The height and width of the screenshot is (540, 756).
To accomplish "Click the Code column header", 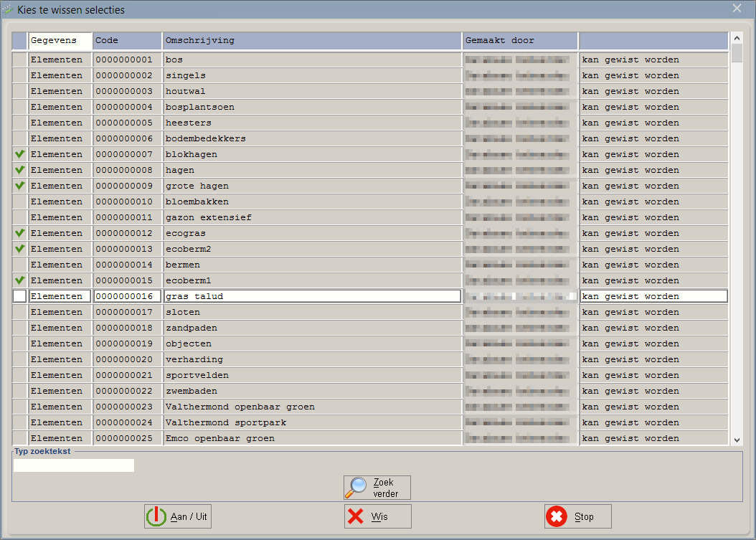I will 127,41.
